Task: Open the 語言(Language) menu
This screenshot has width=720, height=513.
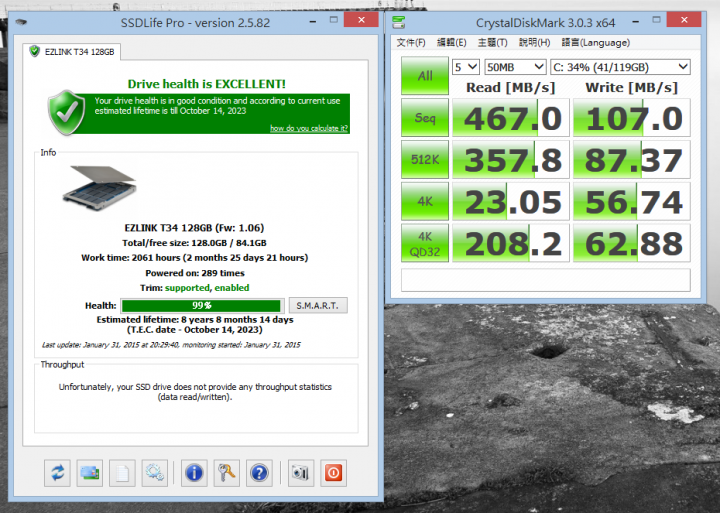Action: (596, 43)
